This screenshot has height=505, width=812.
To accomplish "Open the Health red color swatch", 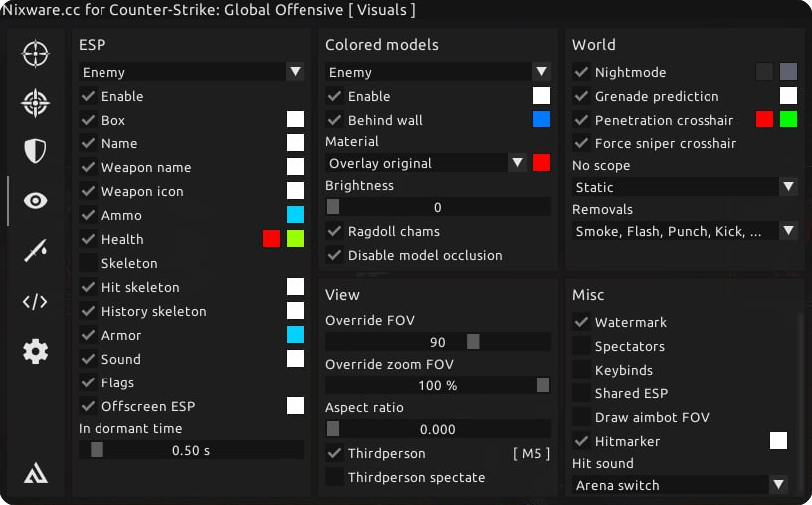I will coord(272,238).
